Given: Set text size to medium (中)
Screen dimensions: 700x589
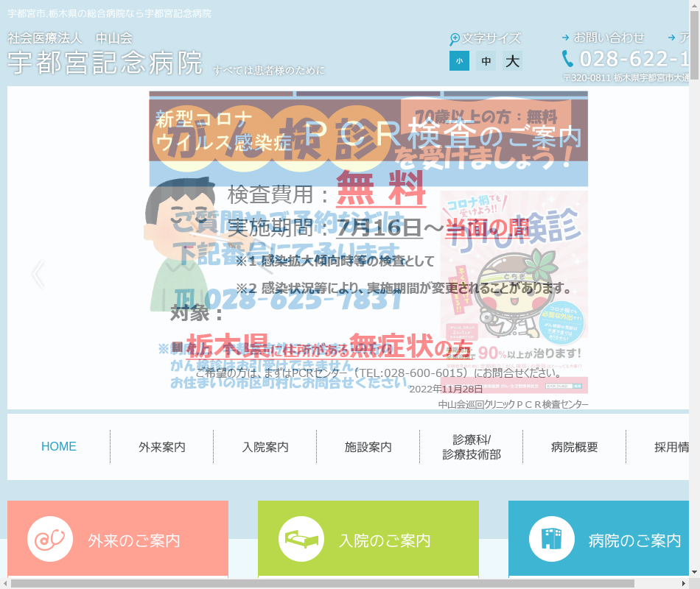Looking at the screenshot, I should [x=486, y=61].
